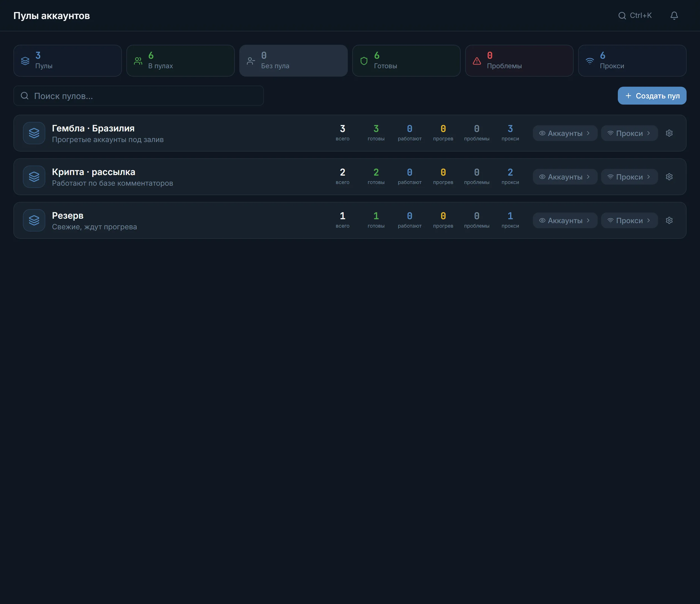Image resolution: width=700 pixels, height=604 pixels.
Task: Expand chevron on Крипта Аккаунты button
Action: [588, 177]
